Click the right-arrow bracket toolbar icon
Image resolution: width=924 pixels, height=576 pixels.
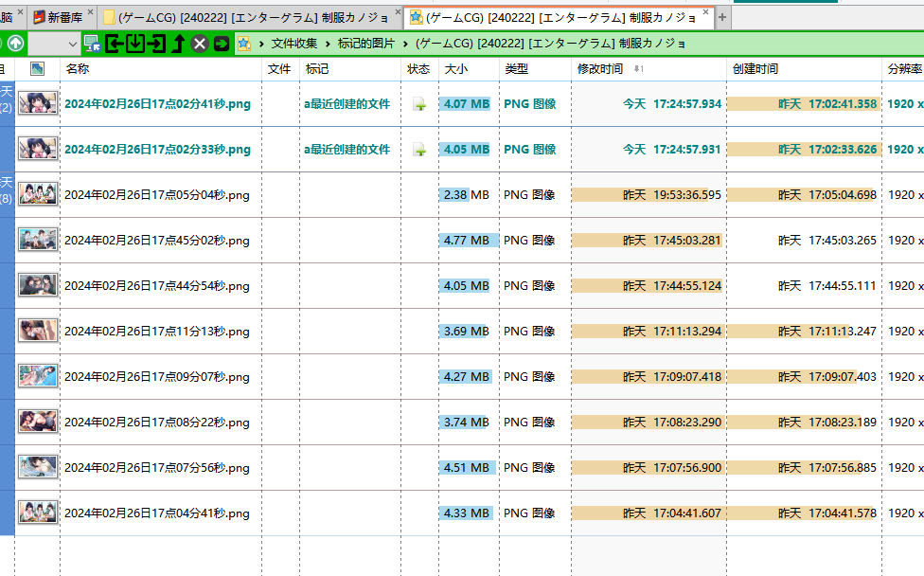156,44
